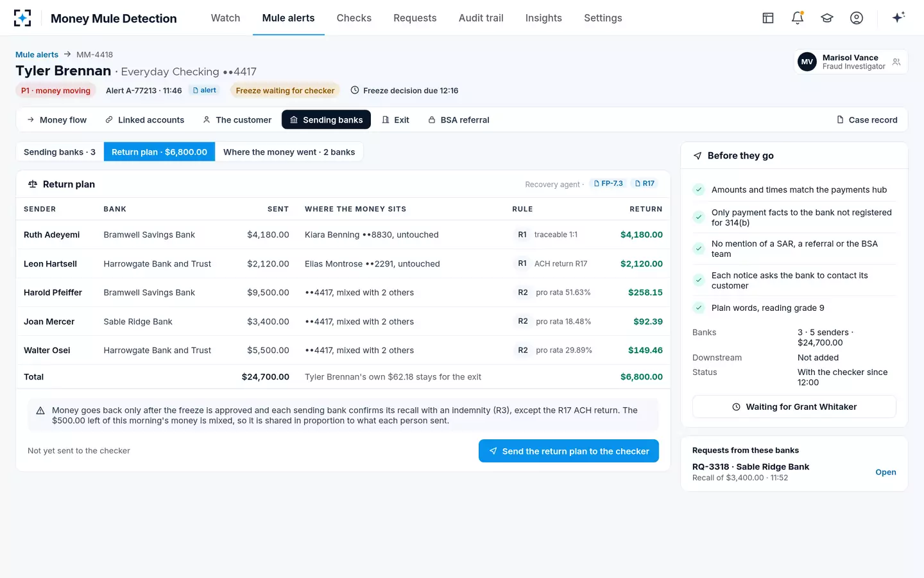The height and width of the screenshot is (578, 924).
Task: Click the SENDER column header
Action: (40, 209)
